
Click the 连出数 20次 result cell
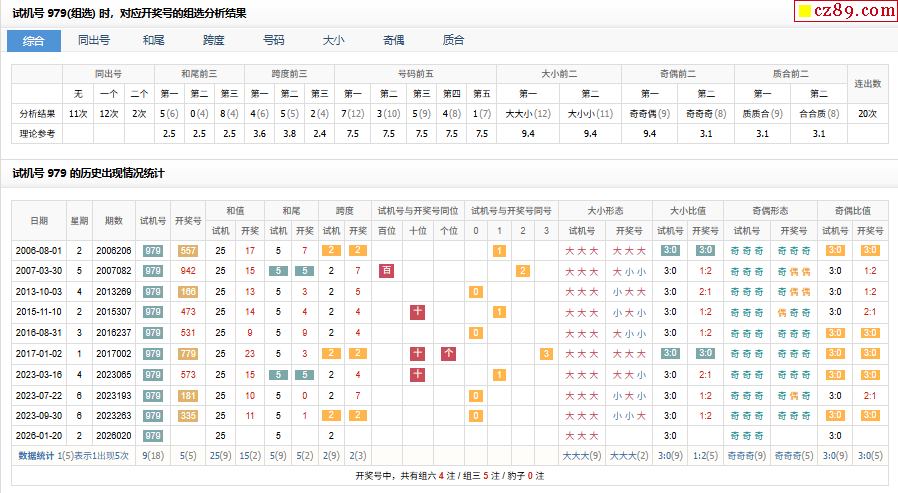point(868,113)
